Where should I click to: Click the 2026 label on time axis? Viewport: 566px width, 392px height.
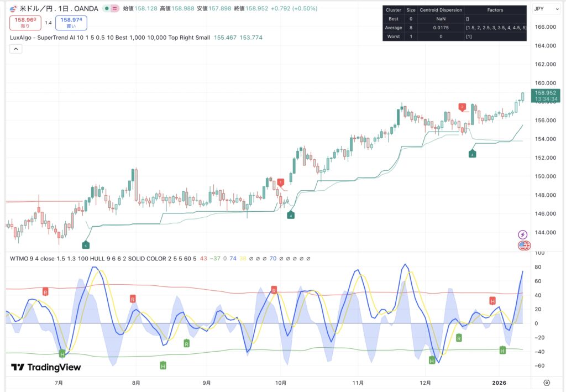499,382
